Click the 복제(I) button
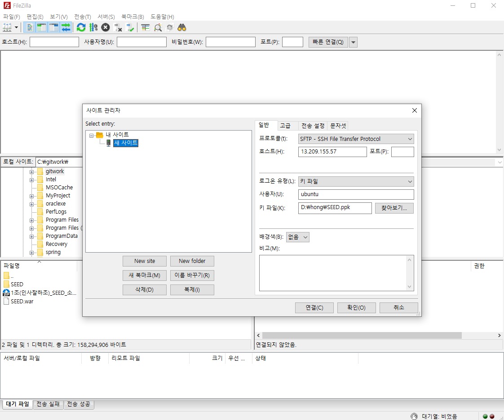This screenshot has width=504, height=420. coord(192,289)
